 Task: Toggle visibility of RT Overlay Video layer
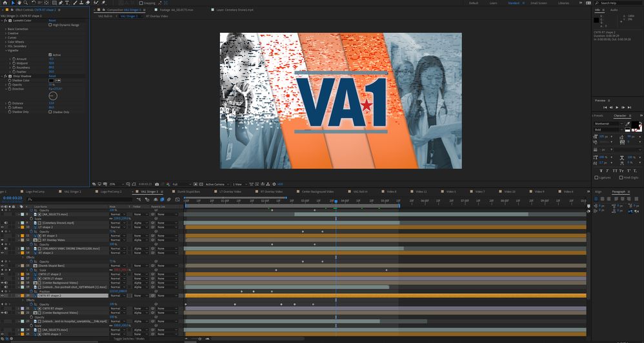point(2,240)
